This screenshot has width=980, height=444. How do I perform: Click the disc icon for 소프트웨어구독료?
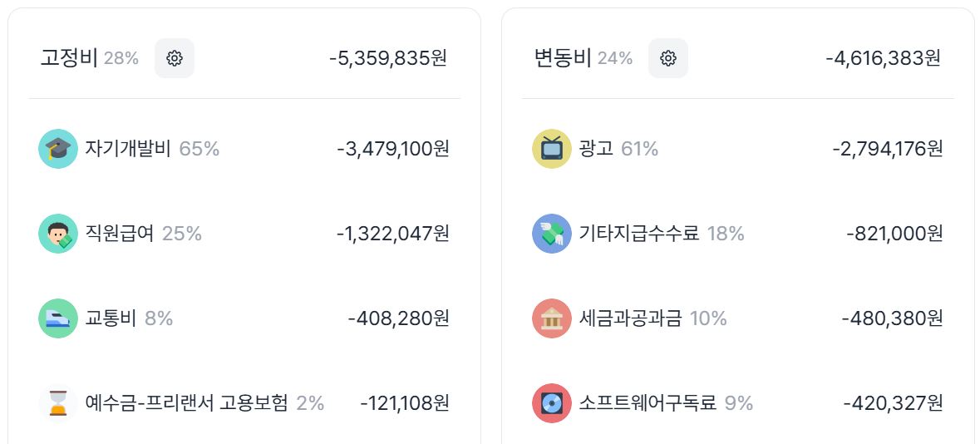point(552,403)
